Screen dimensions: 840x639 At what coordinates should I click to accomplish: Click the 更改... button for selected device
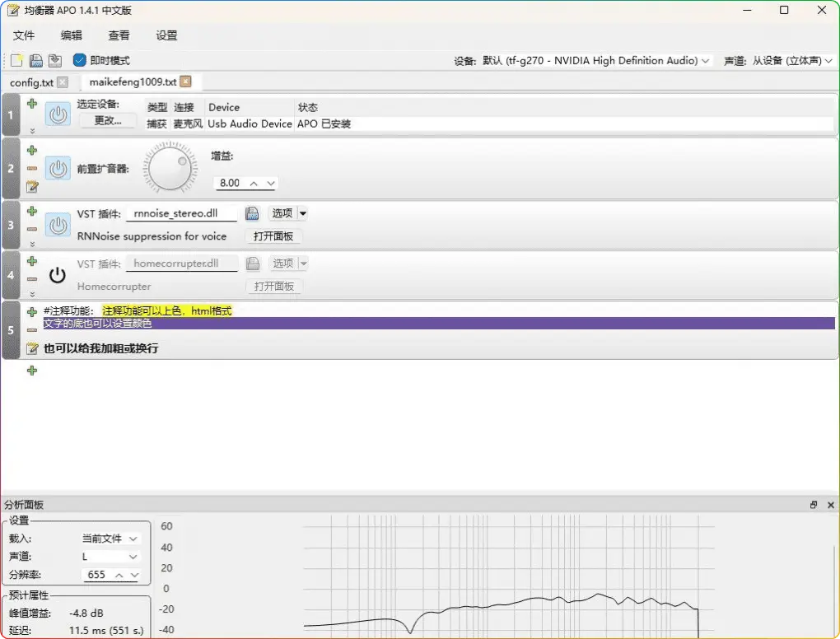click(x=108, y=120)
